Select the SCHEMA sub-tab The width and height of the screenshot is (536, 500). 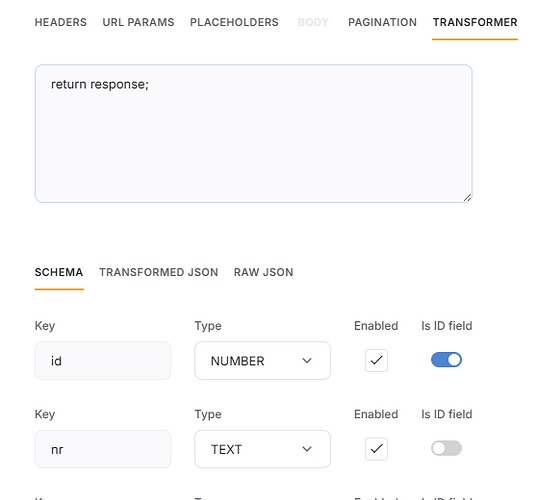click(x=59, y=272)
